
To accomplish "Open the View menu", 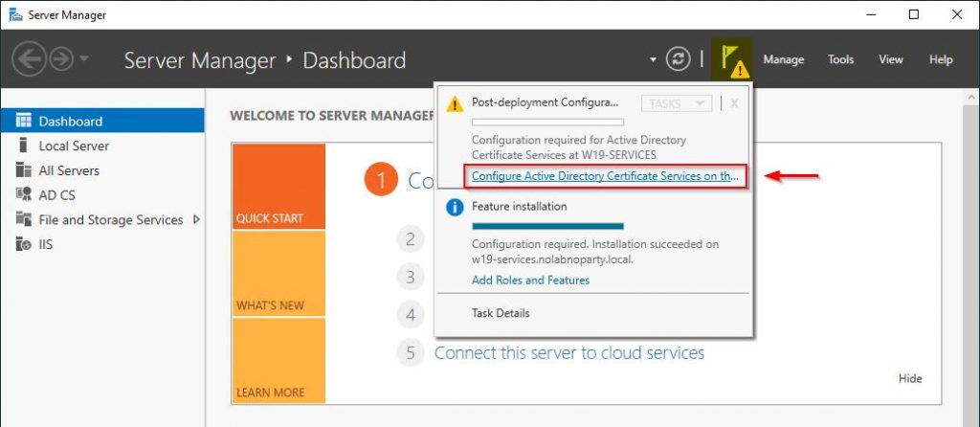I will coord(891,60).
